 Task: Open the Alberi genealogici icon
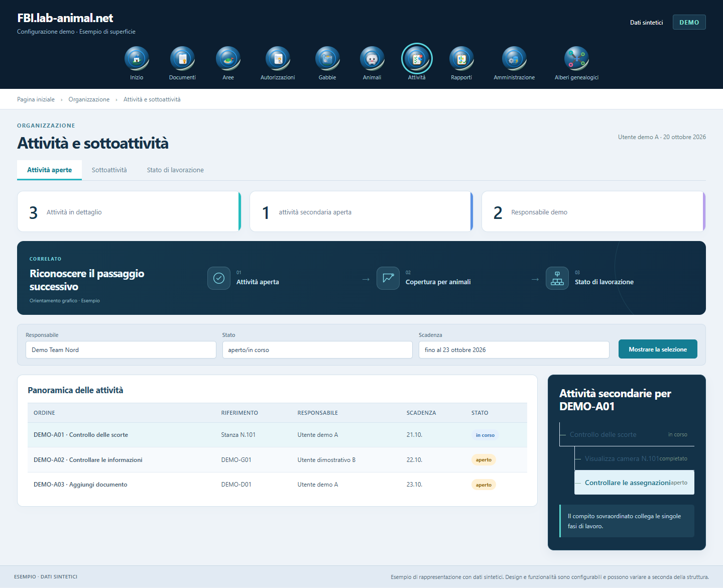[576, 58]
